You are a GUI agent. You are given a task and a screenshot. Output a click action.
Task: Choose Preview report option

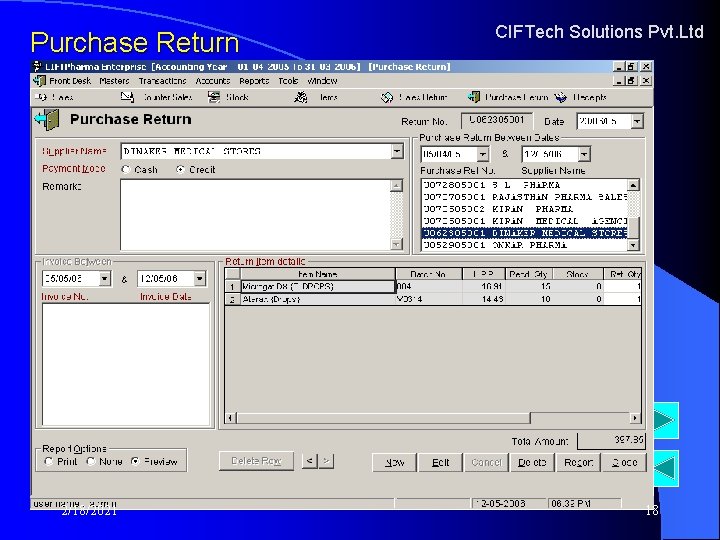(135, 461)
